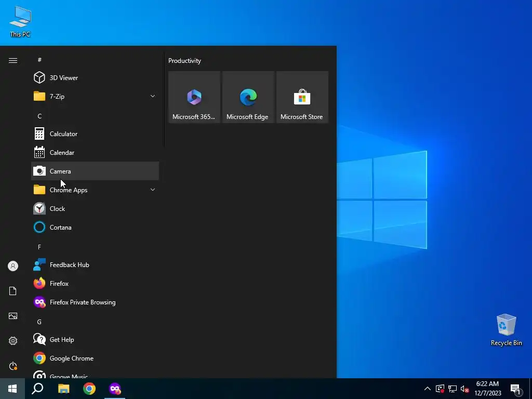Click the tray icon with red dot
532x399 pixels.
(x=440, y=389)
